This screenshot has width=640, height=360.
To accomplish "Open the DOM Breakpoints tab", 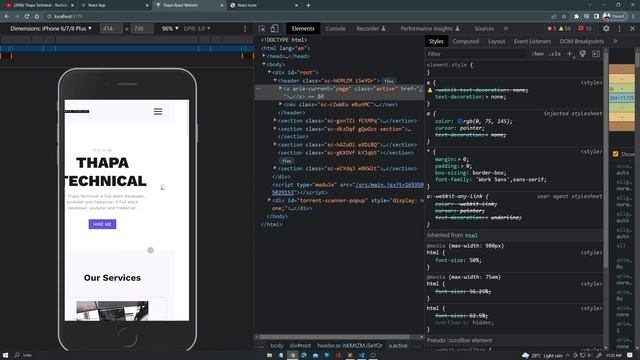I will click(x=582, y=41).
